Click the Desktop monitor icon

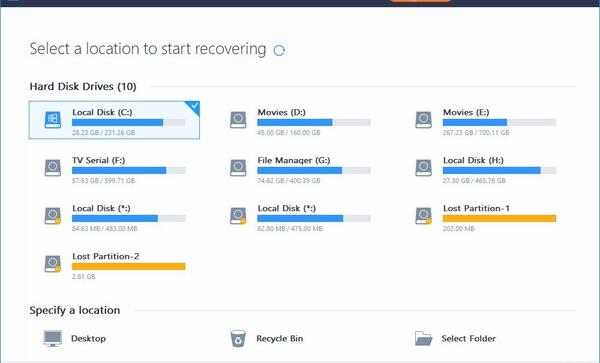coord(52,339)
